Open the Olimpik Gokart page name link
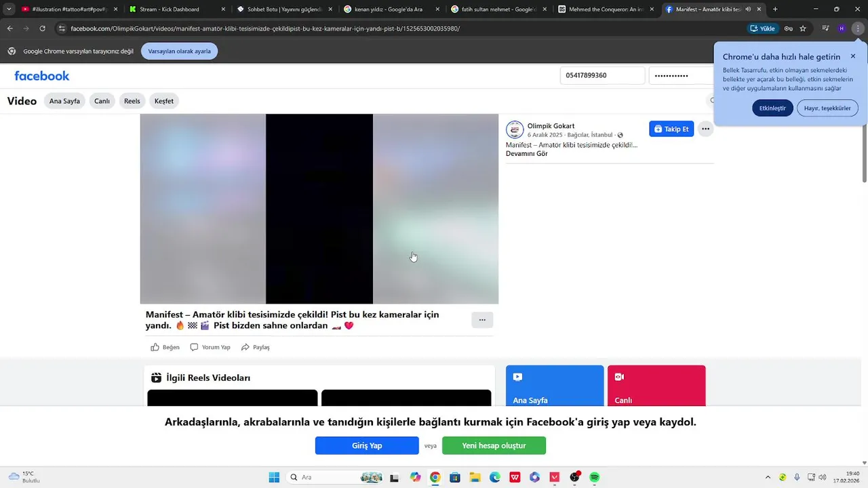 click(x=551, y=125)
